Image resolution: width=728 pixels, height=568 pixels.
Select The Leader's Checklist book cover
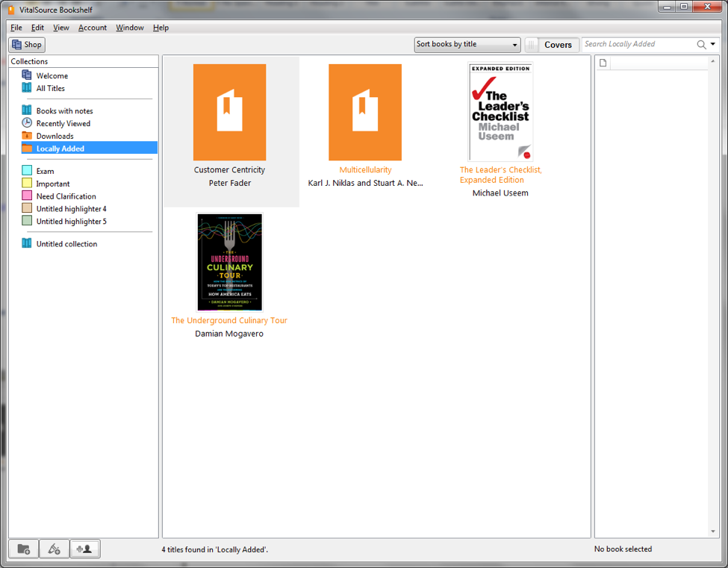pos(500,112)
